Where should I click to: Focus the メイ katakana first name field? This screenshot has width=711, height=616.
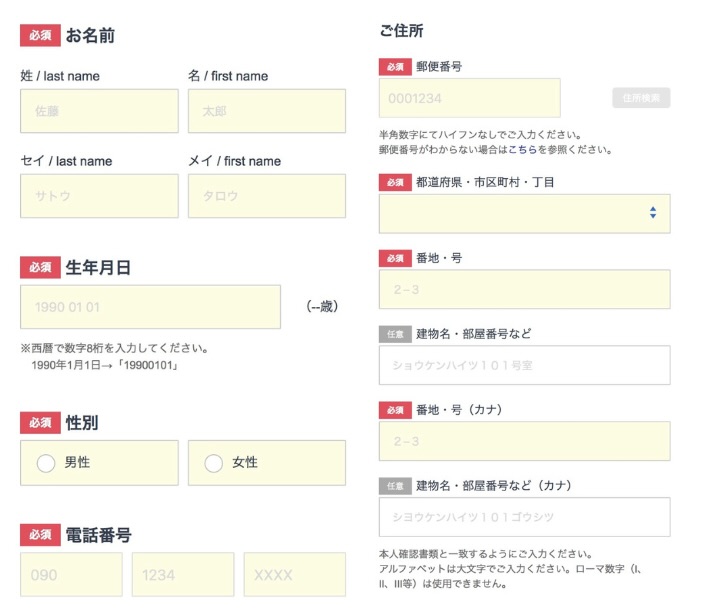click(x=266, y=196)
